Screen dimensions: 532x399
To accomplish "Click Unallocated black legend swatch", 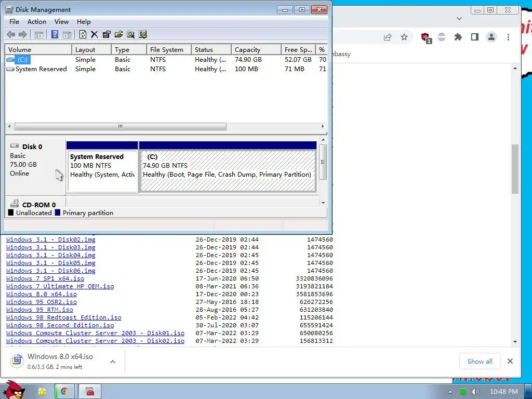I will point(11,212).
